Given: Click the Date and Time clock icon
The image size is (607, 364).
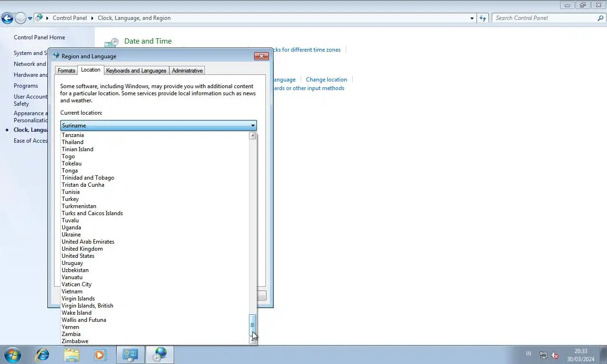Looking at the screenshot, I should point(111,43).
